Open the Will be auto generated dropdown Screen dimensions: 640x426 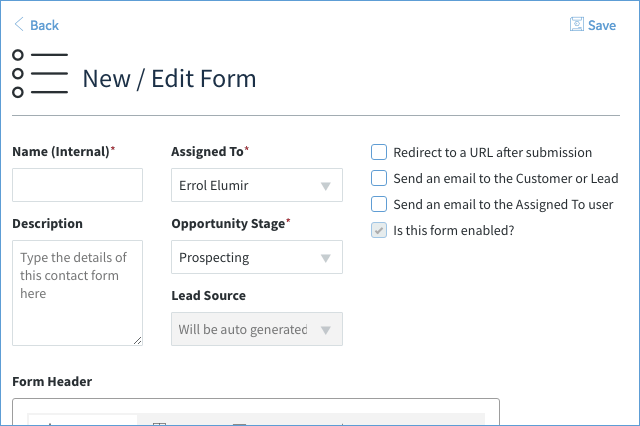[257, 329]
